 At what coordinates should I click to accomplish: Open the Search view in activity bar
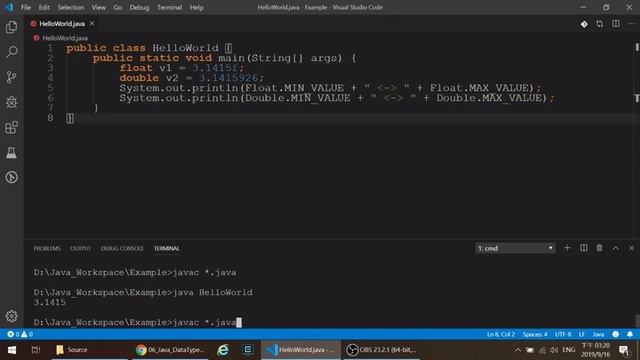click(x=11, y=52)
